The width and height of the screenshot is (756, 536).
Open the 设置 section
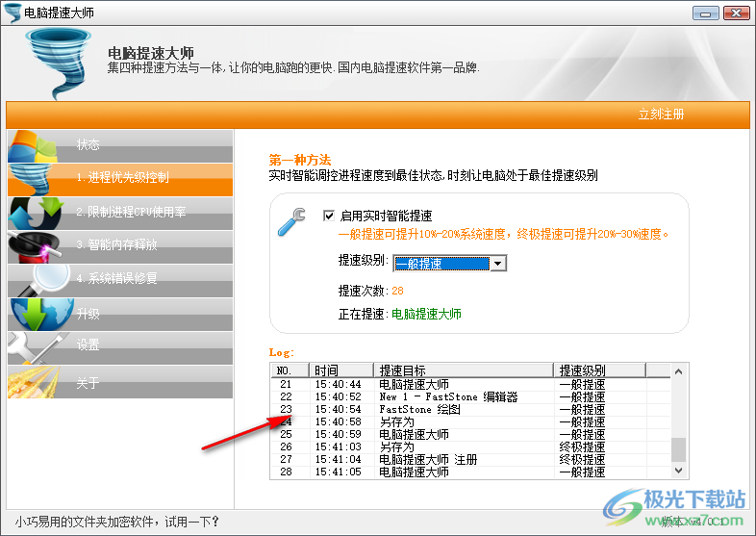click(x=120, y=347)
